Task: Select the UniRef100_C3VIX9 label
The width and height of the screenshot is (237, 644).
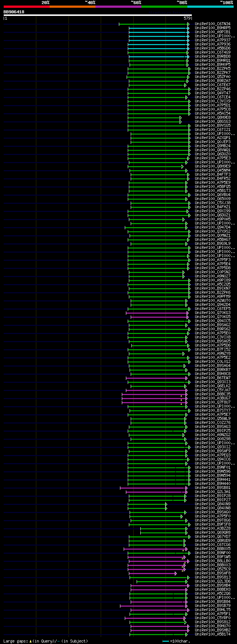Action: pos(213,101)
